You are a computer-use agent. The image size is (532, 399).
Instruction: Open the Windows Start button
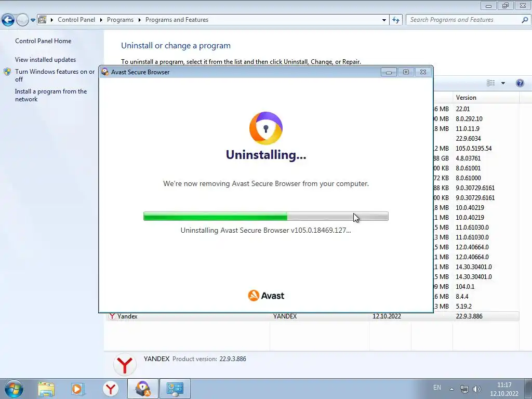coord(14,389)
